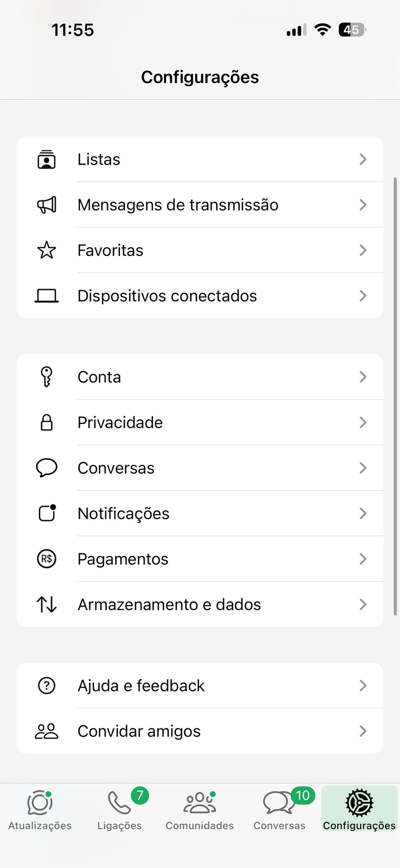The height and width of the screenshot is (868, 400).
Task: Expand the Conversas settings chevron
Action: [363, 468]
